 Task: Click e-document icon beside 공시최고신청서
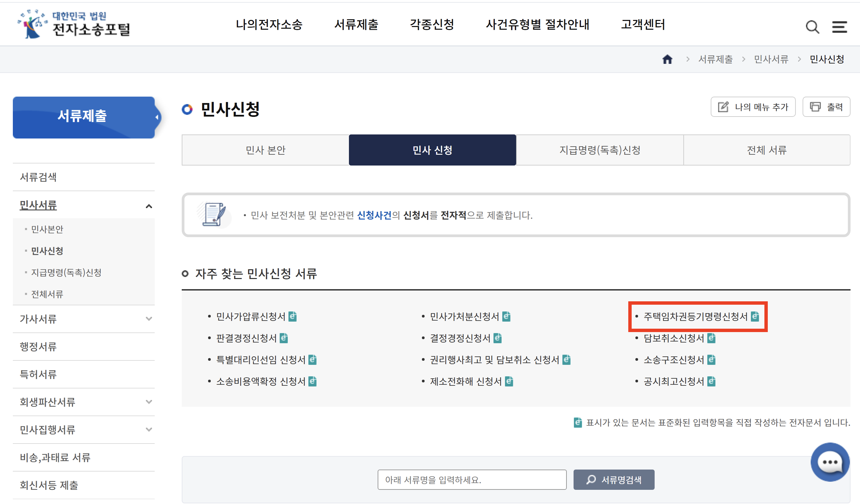coord(711,381)
